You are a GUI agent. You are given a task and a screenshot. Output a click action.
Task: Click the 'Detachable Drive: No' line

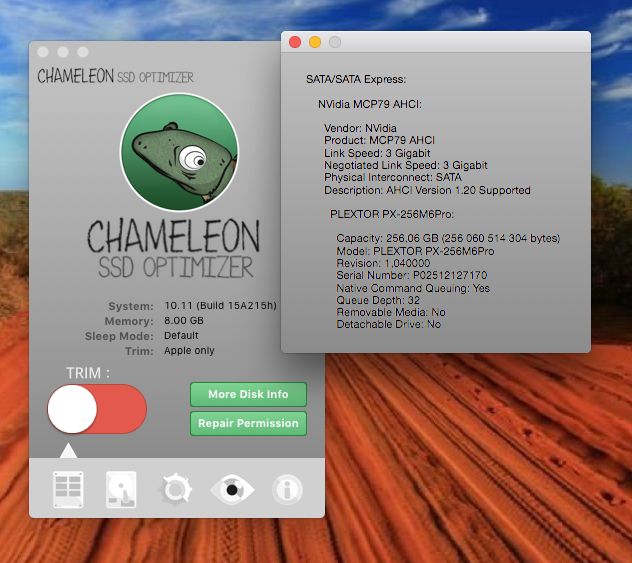click(x=389, y=324)
